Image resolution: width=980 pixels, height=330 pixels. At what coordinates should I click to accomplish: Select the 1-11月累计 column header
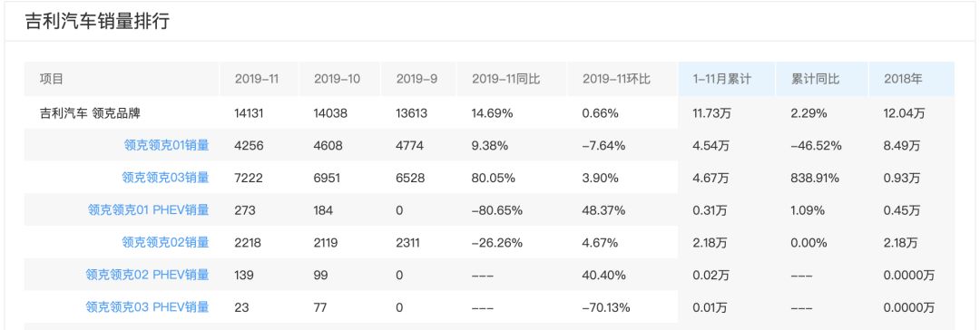(722, 80)
